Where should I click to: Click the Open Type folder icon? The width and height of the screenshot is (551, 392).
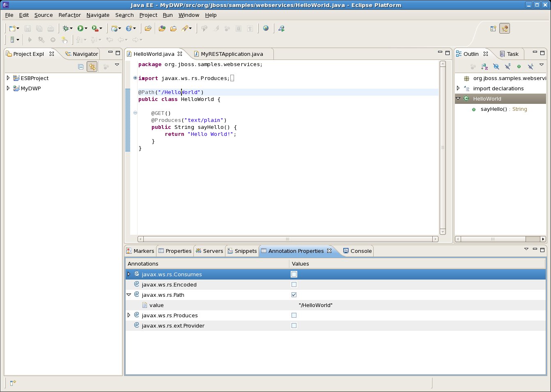click(162, 28)
